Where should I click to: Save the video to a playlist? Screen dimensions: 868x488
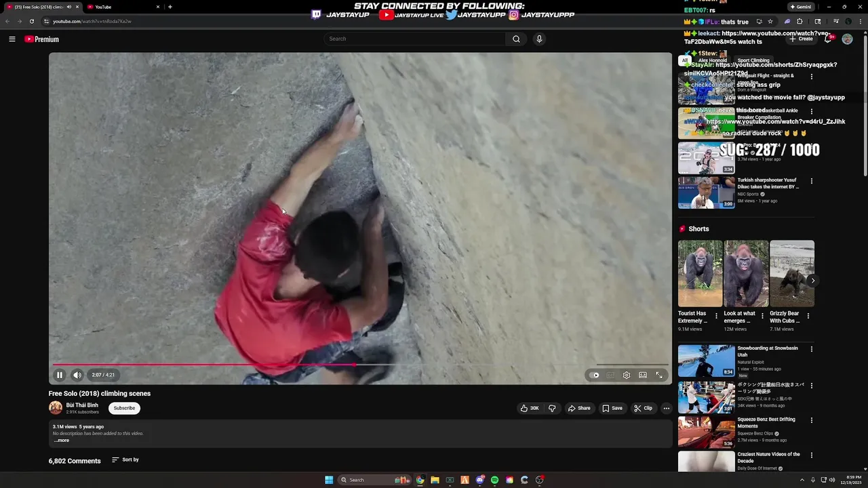pos(612,408)
